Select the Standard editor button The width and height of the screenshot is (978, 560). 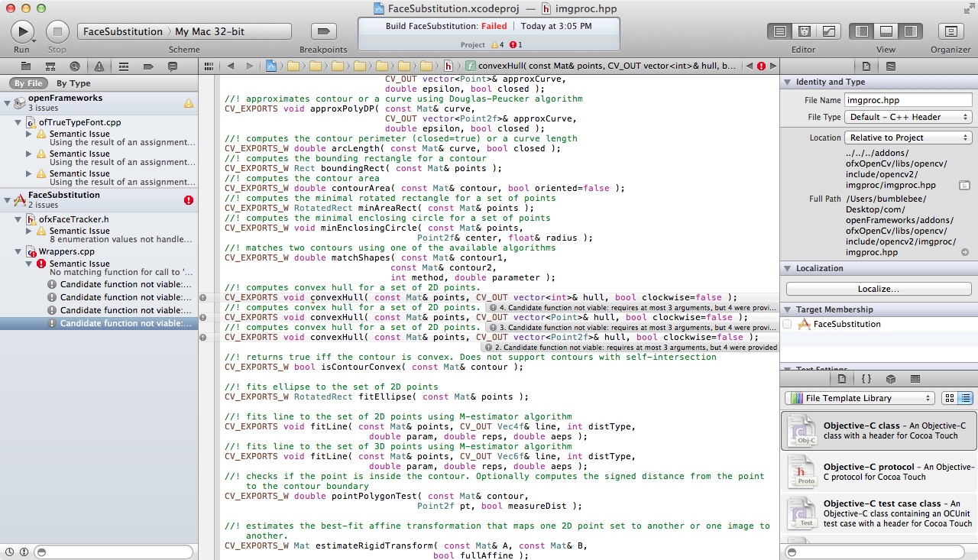[x=779, y=31]
